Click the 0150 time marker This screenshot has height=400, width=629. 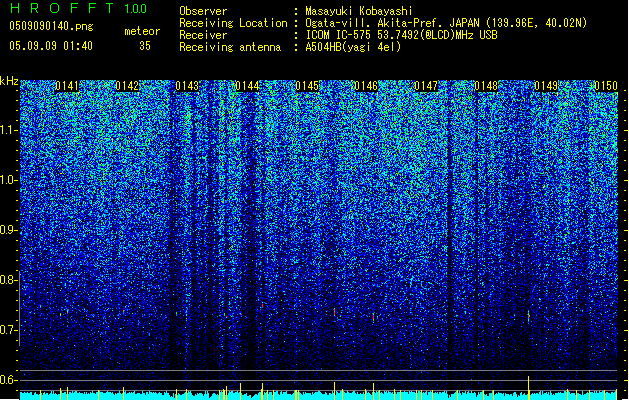click(606, 86)
